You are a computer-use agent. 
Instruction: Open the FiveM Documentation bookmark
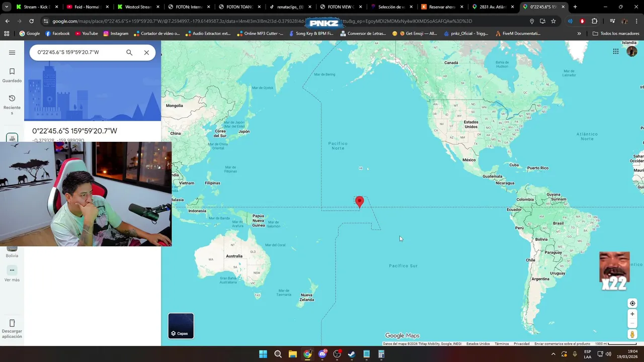(518, 34)
